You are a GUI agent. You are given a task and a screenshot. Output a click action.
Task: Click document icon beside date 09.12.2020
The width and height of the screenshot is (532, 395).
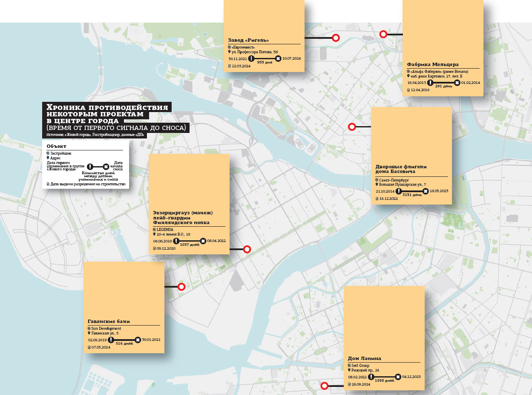(x=155, y=248)
